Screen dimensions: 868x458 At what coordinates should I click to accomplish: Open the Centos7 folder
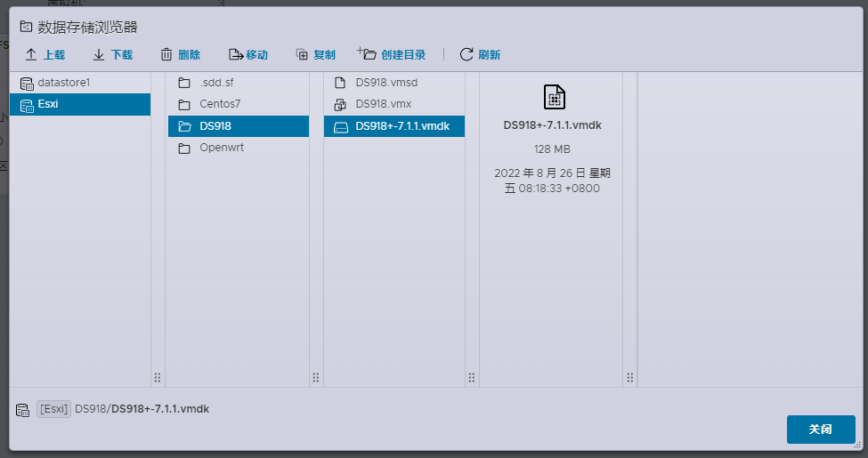219,104
